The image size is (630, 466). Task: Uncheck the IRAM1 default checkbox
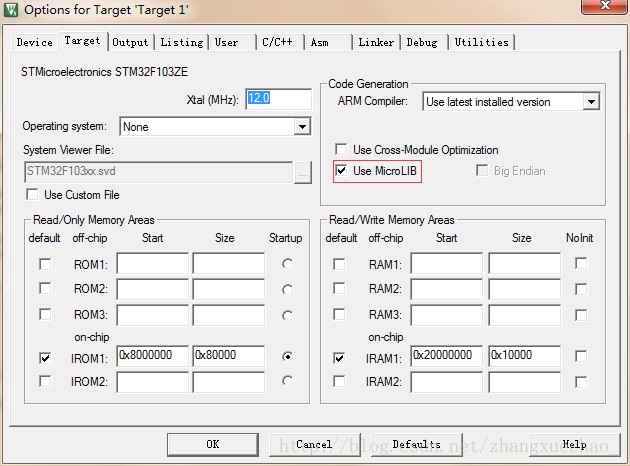pyautogui.click(x=339, y=358)
